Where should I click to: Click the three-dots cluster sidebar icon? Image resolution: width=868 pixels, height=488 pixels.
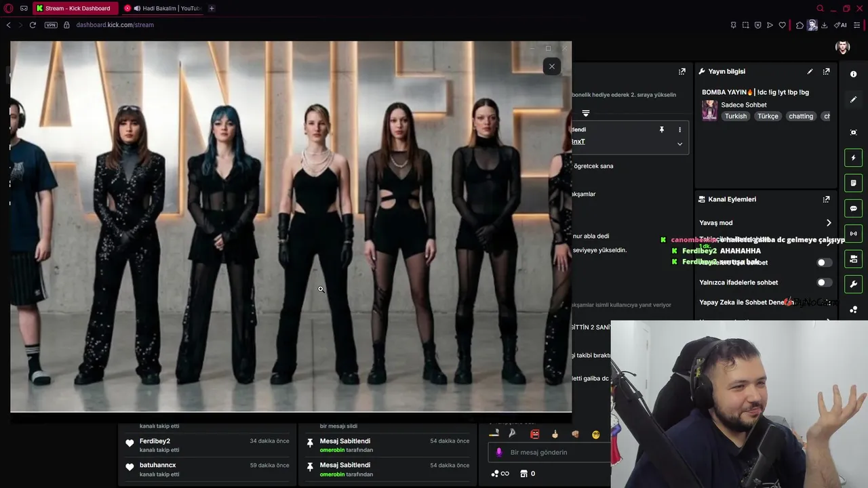coord(853,310)
